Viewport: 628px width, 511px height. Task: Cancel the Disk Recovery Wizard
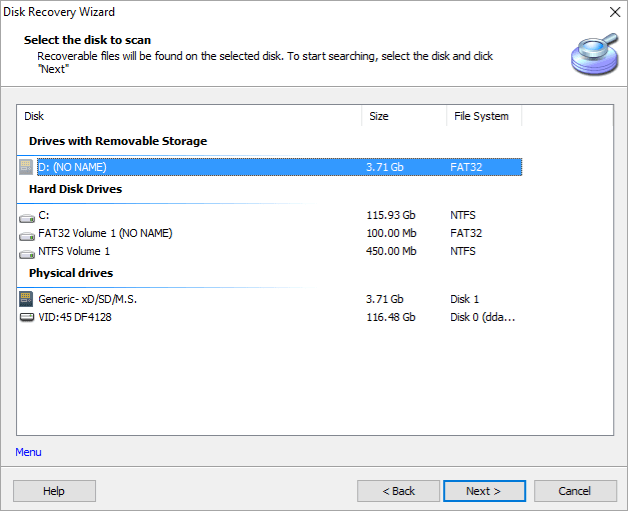click(575, 491)
